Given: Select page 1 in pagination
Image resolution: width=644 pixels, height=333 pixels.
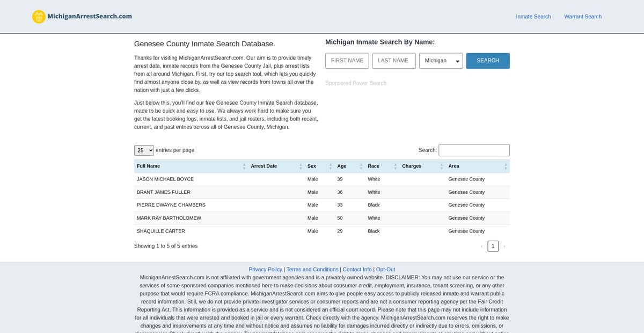Looking at the screenshot, I should click(493, 246).
